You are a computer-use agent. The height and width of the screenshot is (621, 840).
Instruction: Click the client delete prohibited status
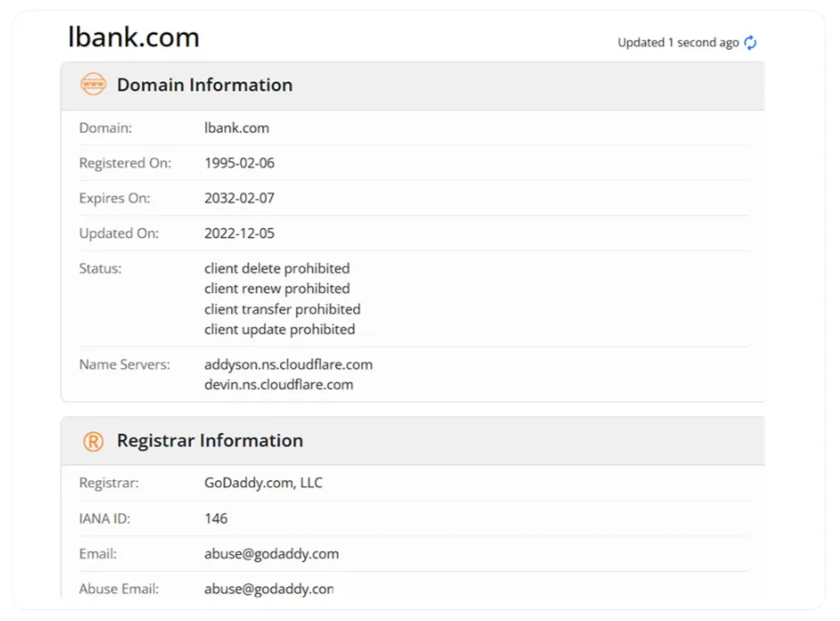276,268
